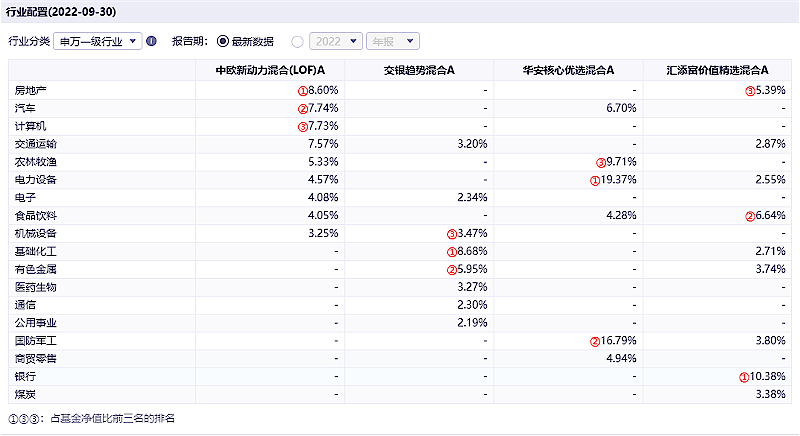Click the rank ③ marker beside 3.47%
Viewport: 800px width, 436px height.
coord(452,234)
